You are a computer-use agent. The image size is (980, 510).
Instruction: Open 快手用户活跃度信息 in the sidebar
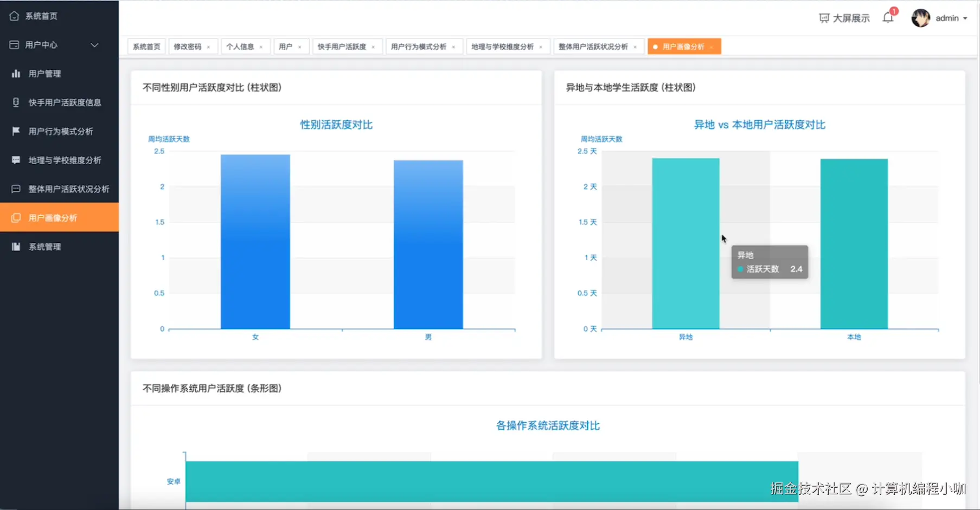click(x=59, y=102)
